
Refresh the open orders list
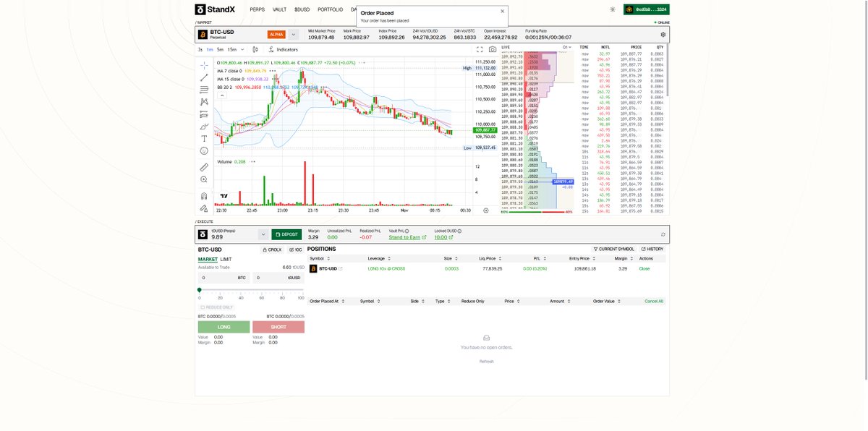(486, 361)
